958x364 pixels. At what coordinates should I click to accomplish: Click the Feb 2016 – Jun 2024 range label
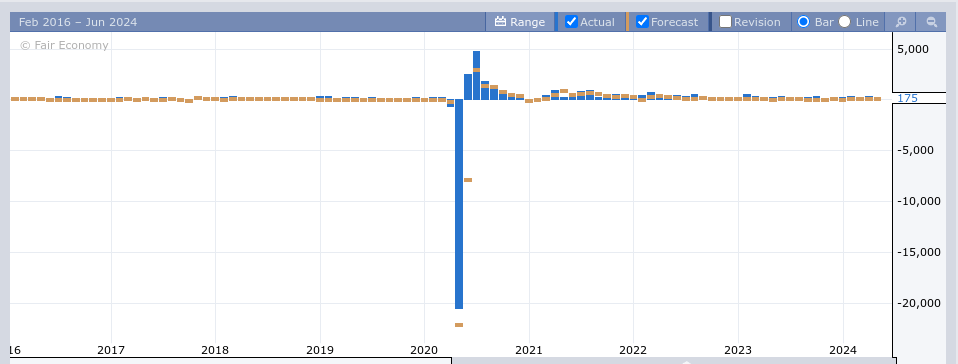[x=78, y=22]
